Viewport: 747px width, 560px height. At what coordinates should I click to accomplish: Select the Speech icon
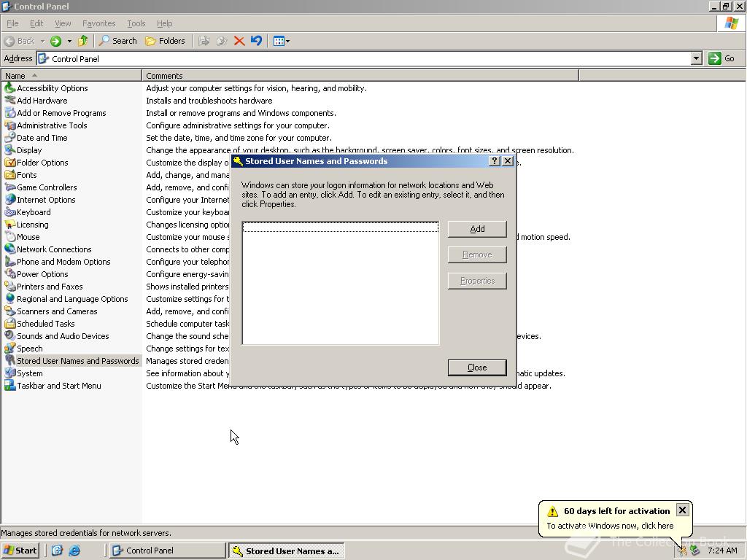[9, 348]
